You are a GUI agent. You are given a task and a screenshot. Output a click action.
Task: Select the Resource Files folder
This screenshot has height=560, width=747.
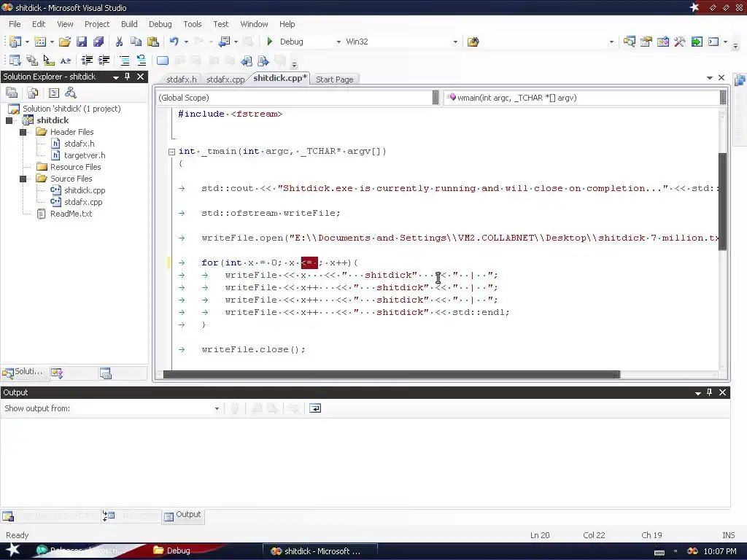(75, 167)
